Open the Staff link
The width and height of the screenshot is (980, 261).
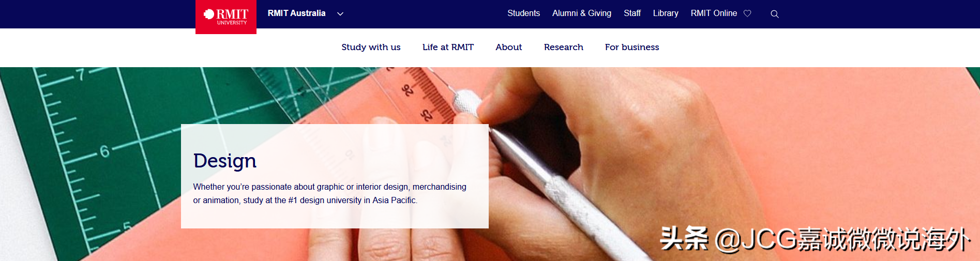tap(632, 13)
